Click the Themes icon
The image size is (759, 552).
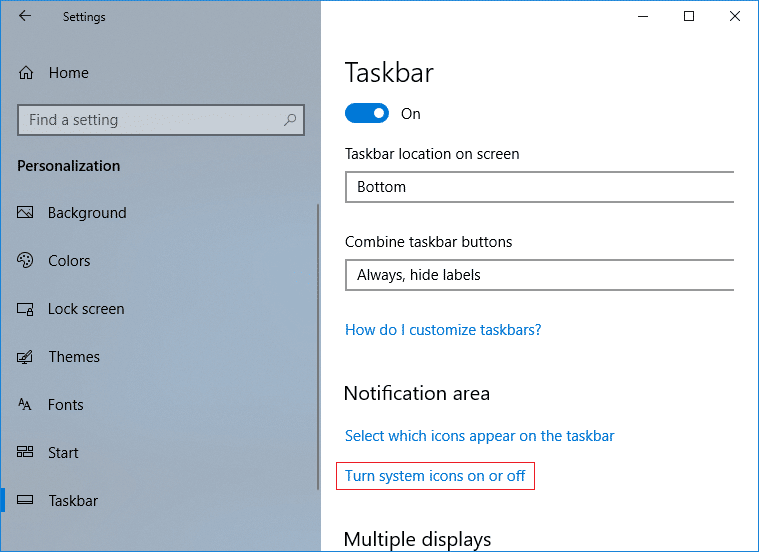pos(26,357)
